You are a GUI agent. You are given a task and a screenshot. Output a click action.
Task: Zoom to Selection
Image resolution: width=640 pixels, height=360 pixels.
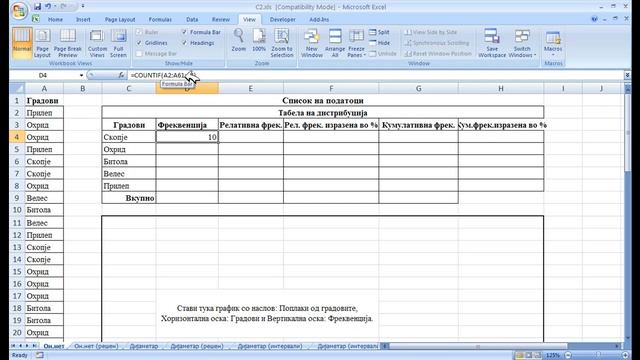282,43
